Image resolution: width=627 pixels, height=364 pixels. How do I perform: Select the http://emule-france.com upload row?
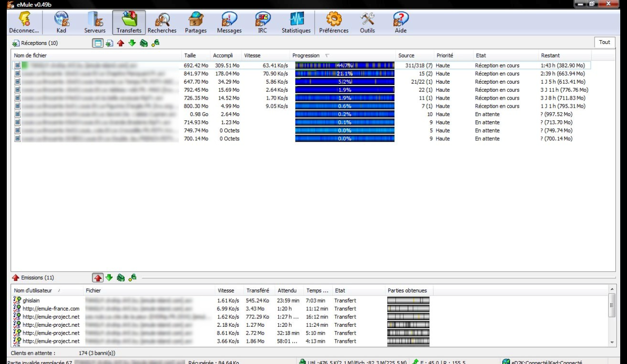click(309, 309)
